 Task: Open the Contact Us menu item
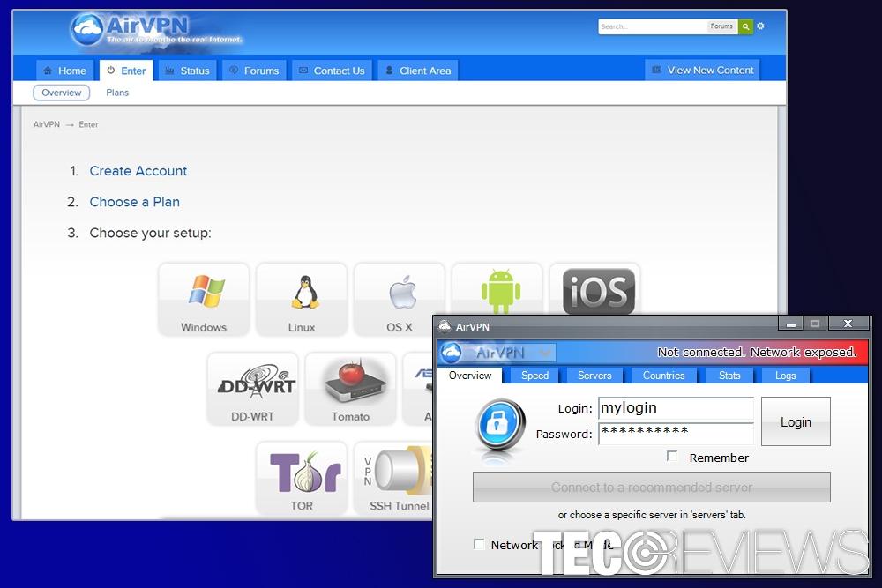(332, 71)
